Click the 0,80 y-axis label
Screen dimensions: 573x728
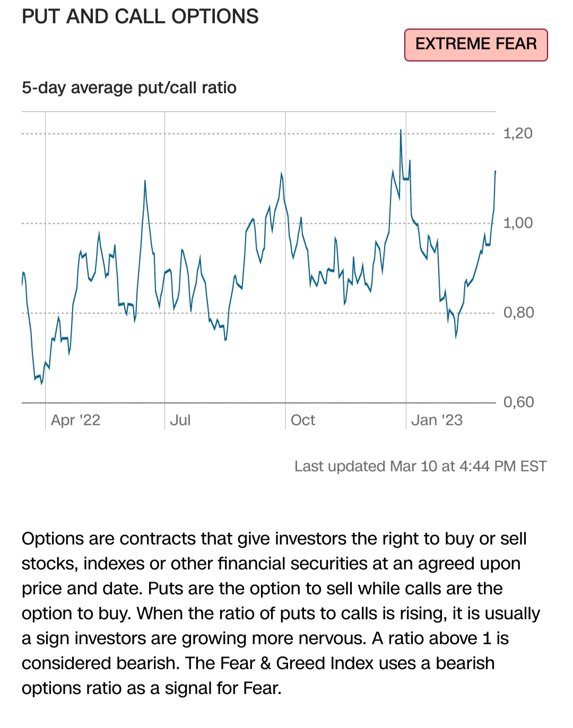[518, 312]
